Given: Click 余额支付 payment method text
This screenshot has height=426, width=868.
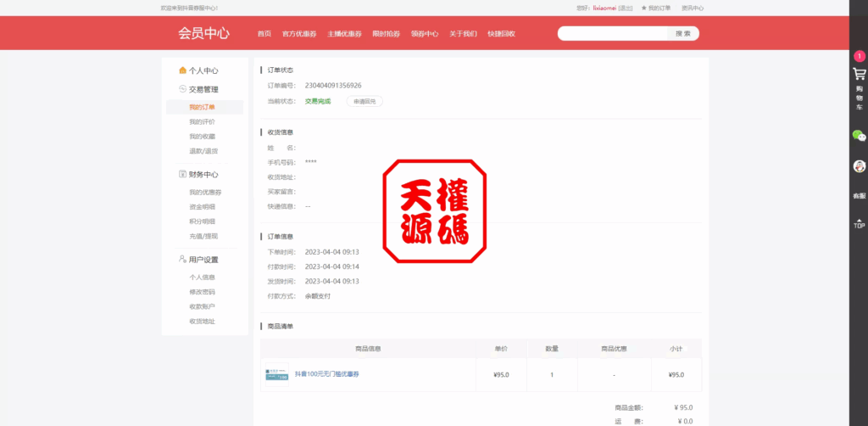Looking at the screenshot, I should [318, 296].
